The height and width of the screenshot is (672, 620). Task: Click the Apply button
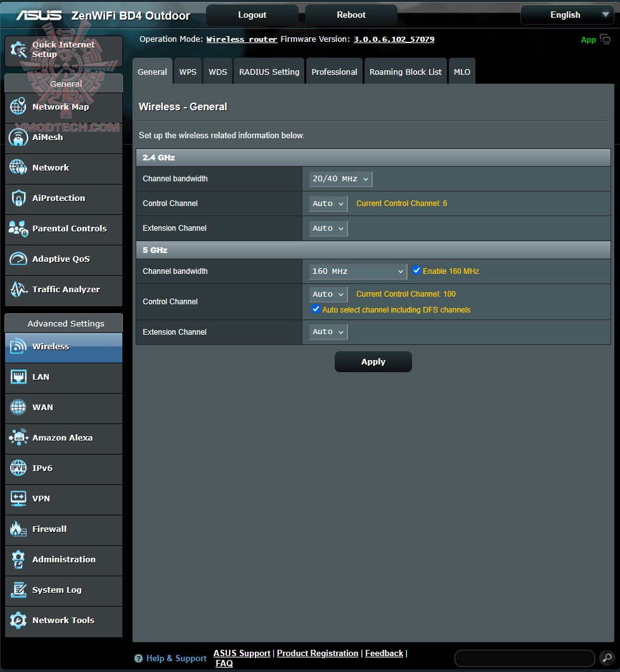tap(373, 362)
